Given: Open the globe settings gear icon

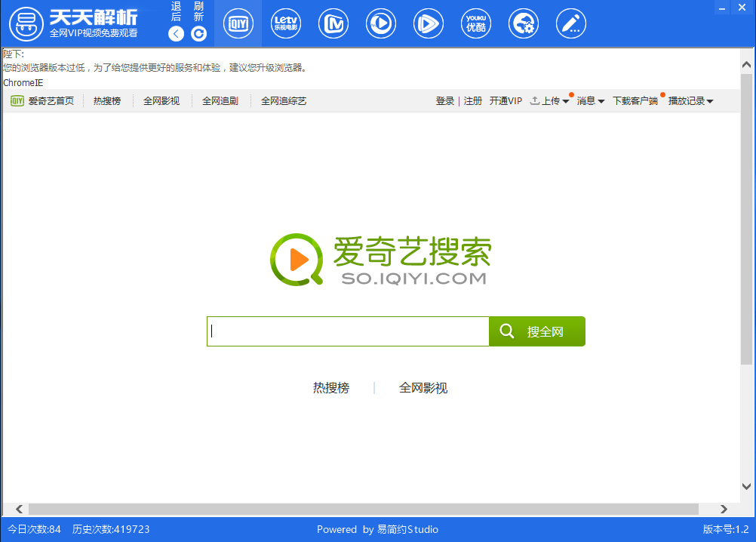Looking at the screenshot, I should (x=524, y=23).
